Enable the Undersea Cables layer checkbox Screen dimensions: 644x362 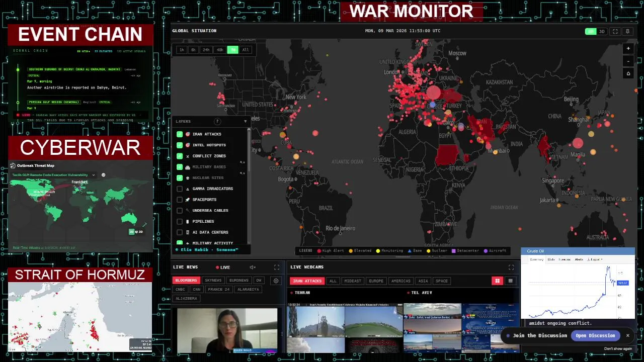(x=180, y=210)
